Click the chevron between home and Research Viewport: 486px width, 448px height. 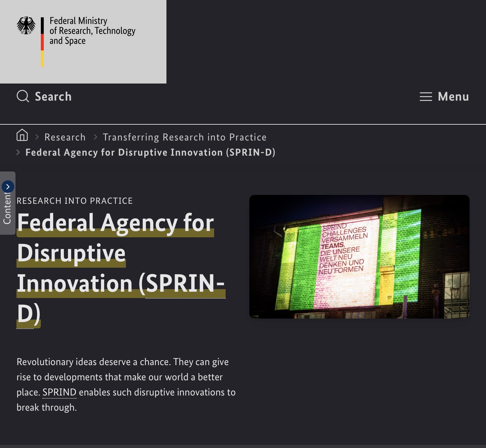tap(37, 137)
